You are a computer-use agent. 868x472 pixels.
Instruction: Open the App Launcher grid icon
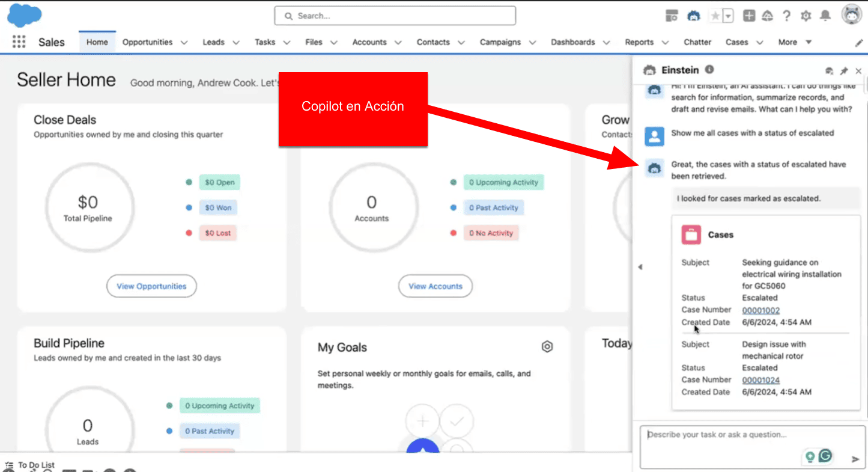pyautogui.click(x=19, y=41)
